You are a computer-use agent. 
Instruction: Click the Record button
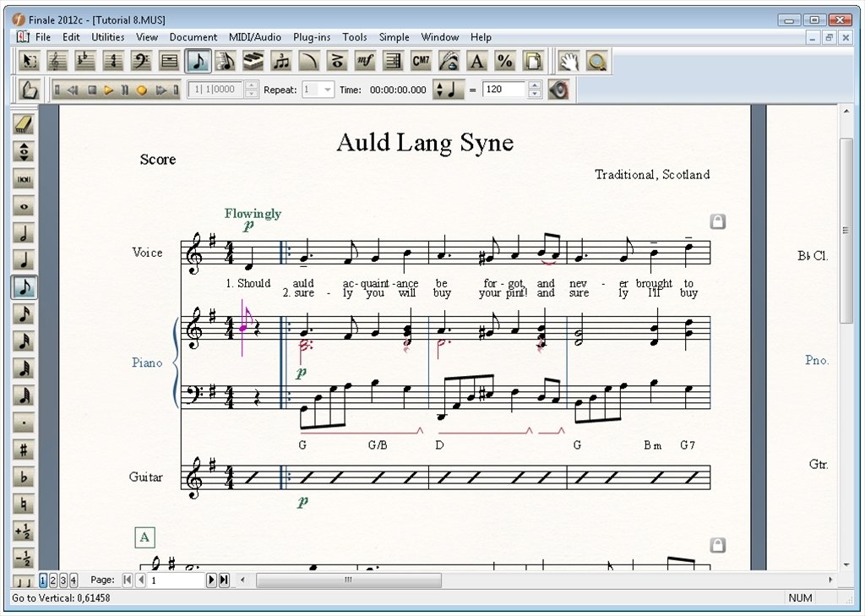(142, 90)
